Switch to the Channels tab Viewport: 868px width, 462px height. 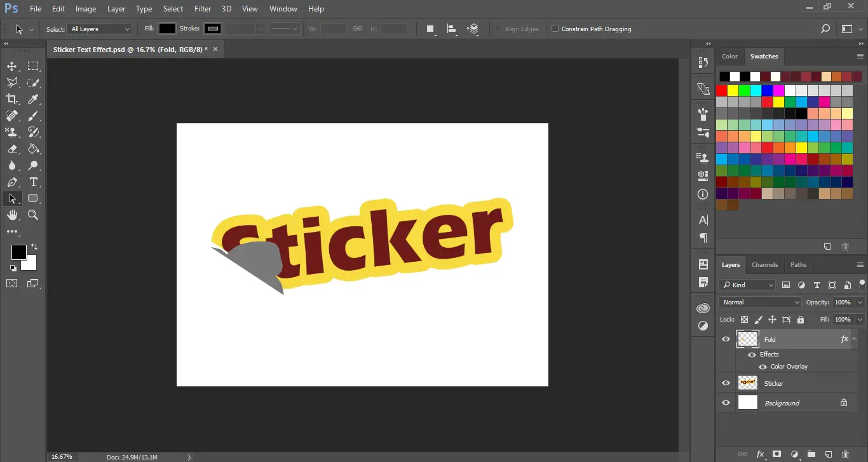(x=764, y=265)
